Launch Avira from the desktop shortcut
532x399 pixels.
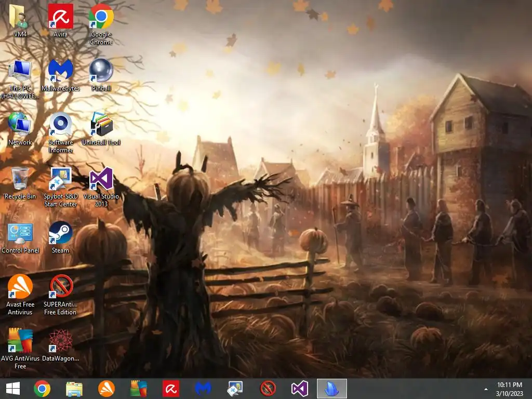[x=60, y=20]
